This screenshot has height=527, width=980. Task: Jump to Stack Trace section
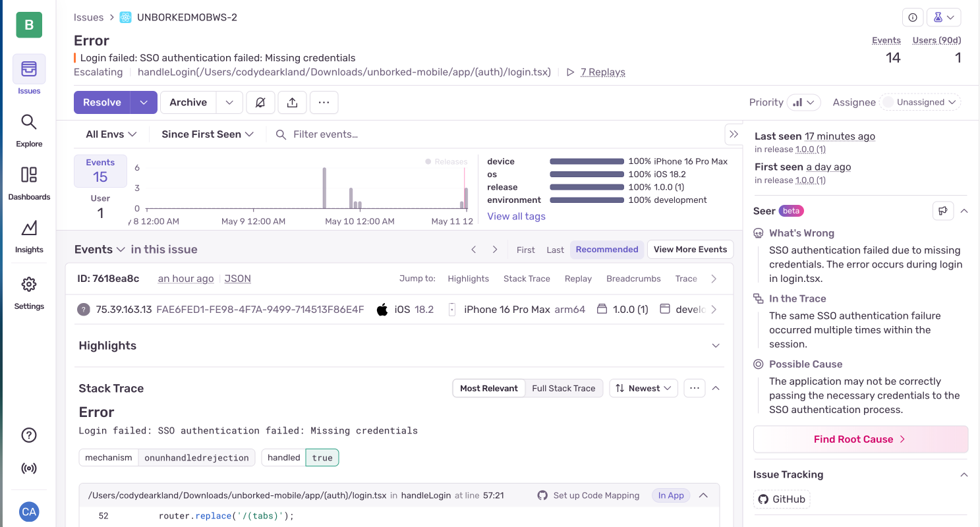pos(527,279)
